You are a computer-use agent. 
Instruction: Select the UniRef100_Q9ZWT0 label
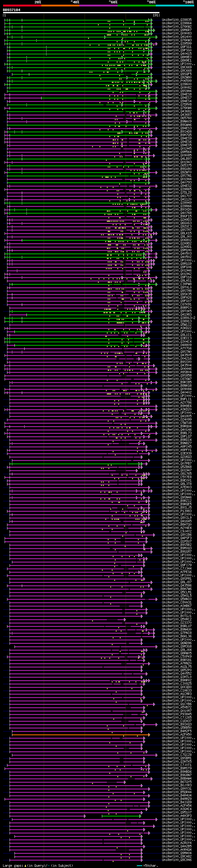coord(177,172)
